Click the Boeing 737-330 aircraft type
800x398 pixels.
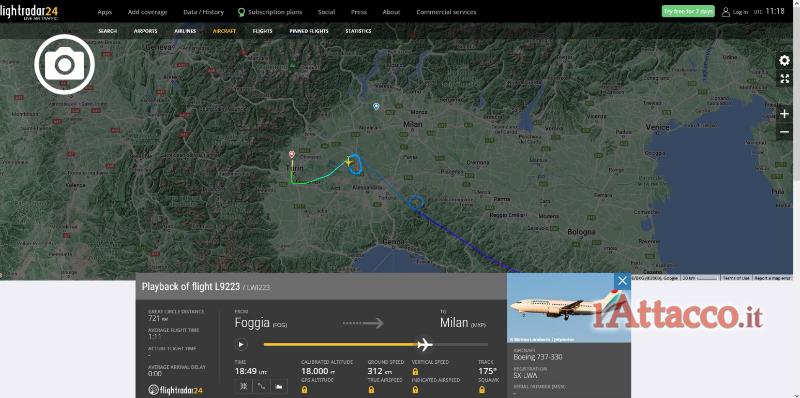point(538,357)
